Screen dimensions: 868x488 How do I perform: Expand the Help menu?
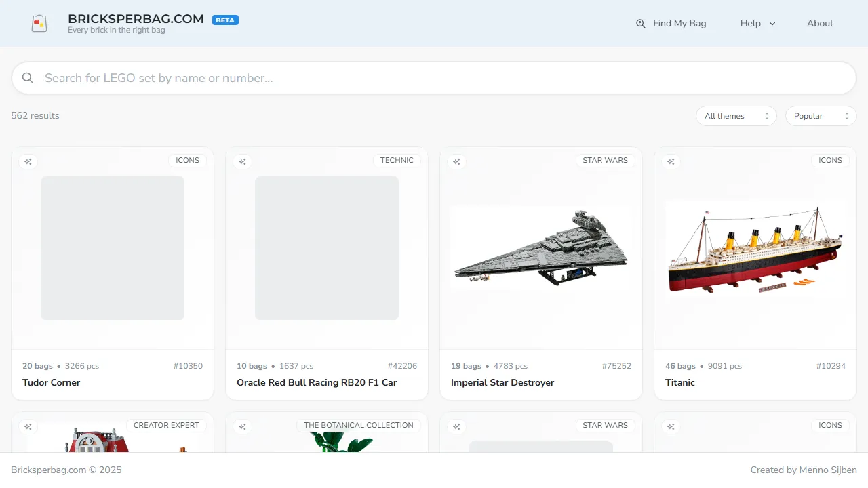point(757,24)
